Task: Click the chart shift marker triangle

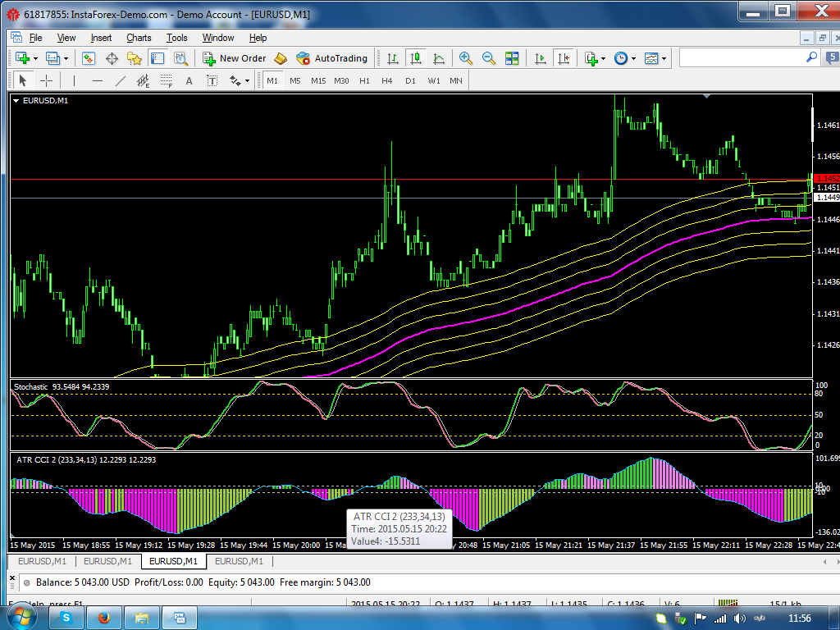Action: 706,97
